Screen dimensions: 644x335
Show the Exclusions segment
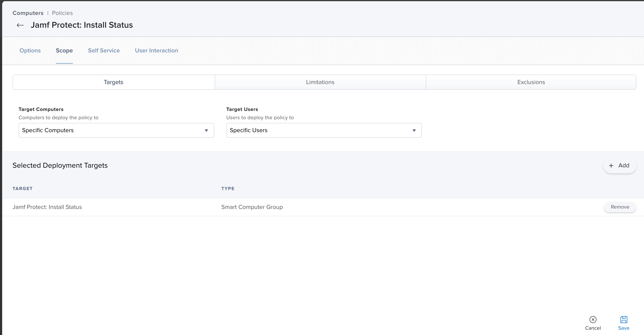pyautogui.click(x=531, y=82)
